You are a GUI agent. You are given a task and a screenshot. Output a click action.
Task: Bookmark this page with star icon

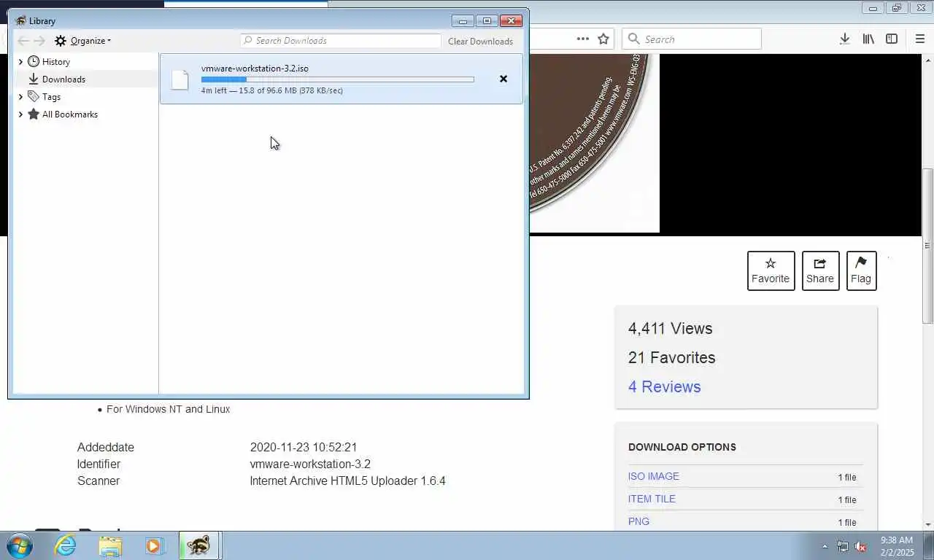(603, 39)
